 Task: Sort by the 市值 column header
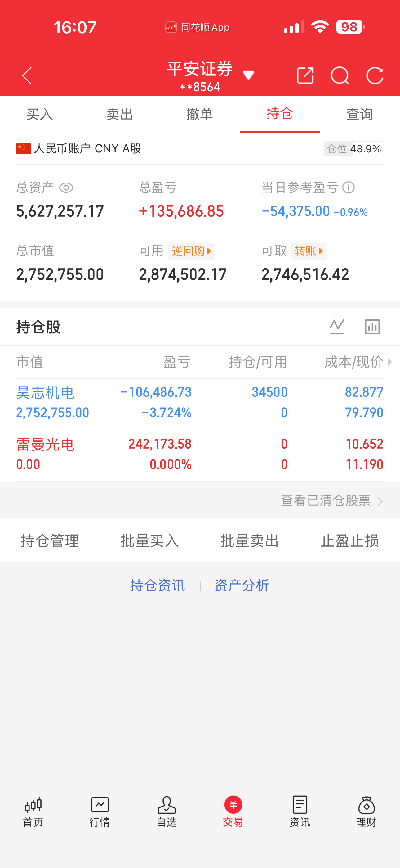coord(30,362)
